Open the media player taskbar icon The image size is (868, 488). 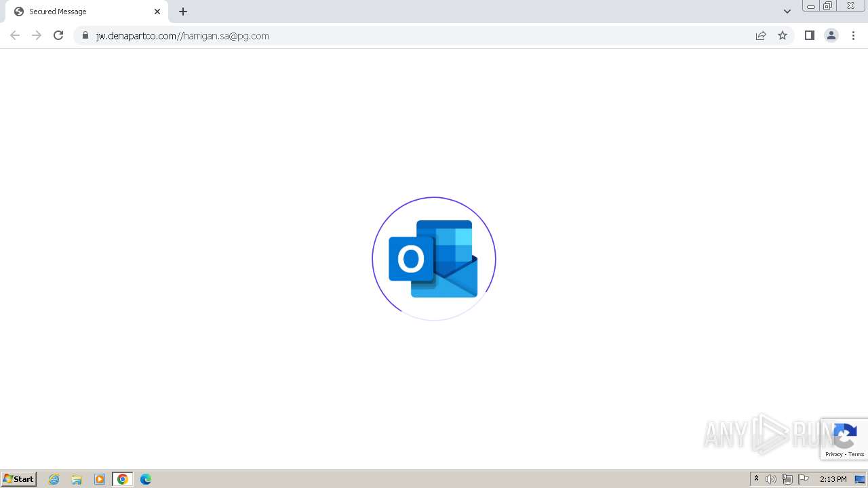tap(100, 479)
